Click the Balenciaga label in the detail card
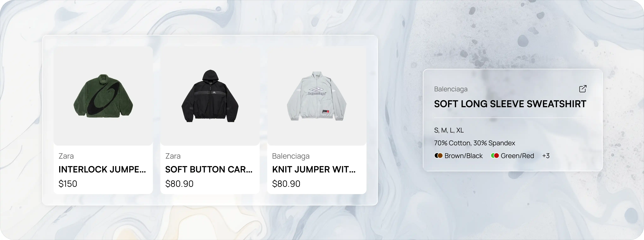The height and width of the screenshot is (240, 644). point(451,89)
